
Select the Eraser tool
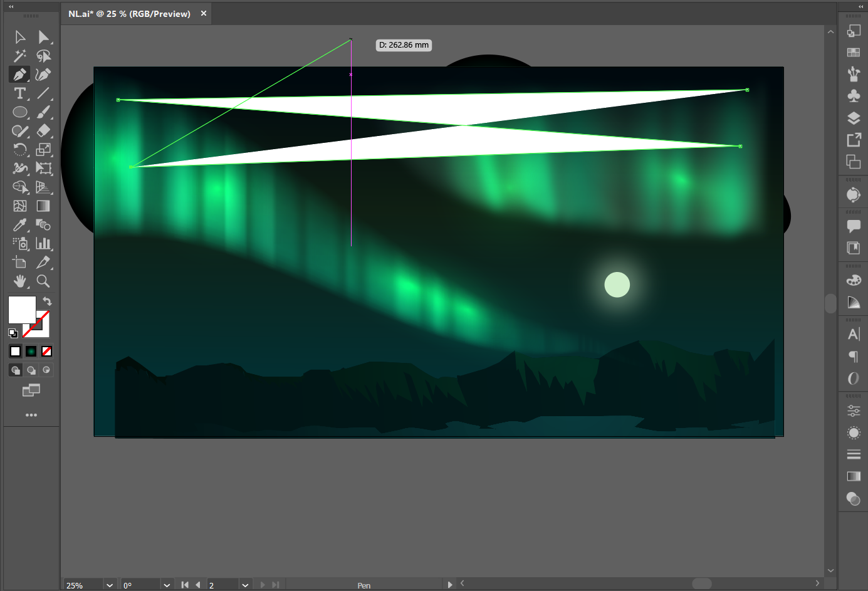tap(43, 131)
